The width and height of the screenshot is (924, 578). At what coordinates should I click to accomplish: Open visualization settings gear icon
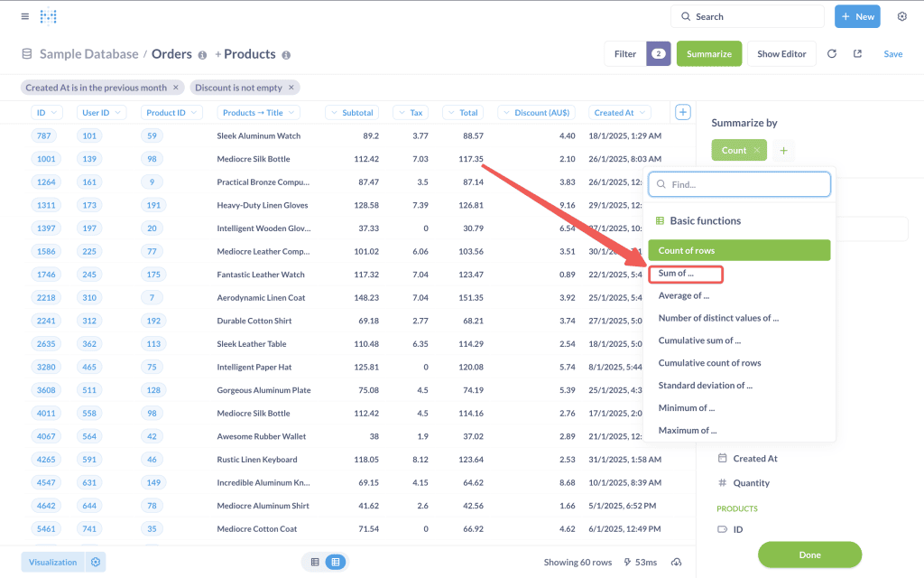(x=97, y=562)
